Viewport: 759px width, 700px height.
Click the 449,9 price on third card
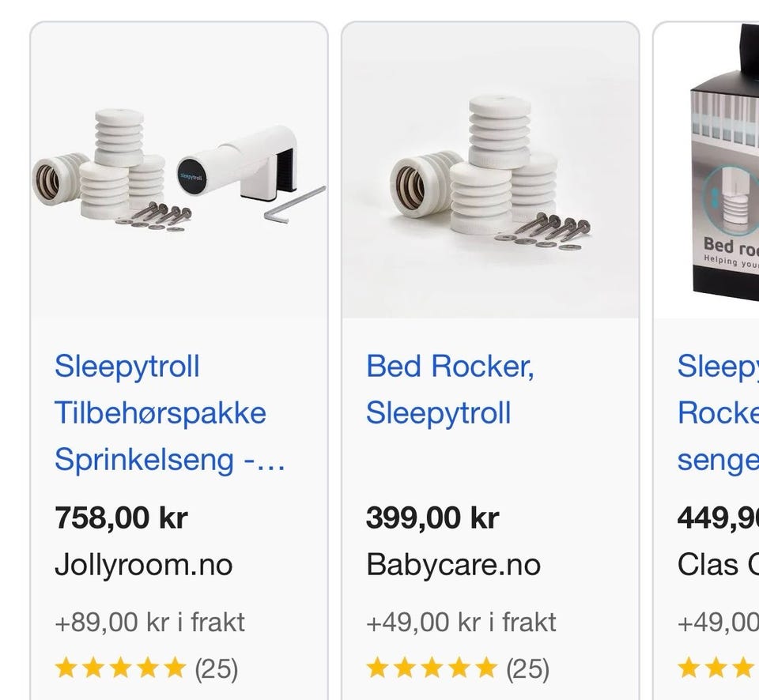718,518
